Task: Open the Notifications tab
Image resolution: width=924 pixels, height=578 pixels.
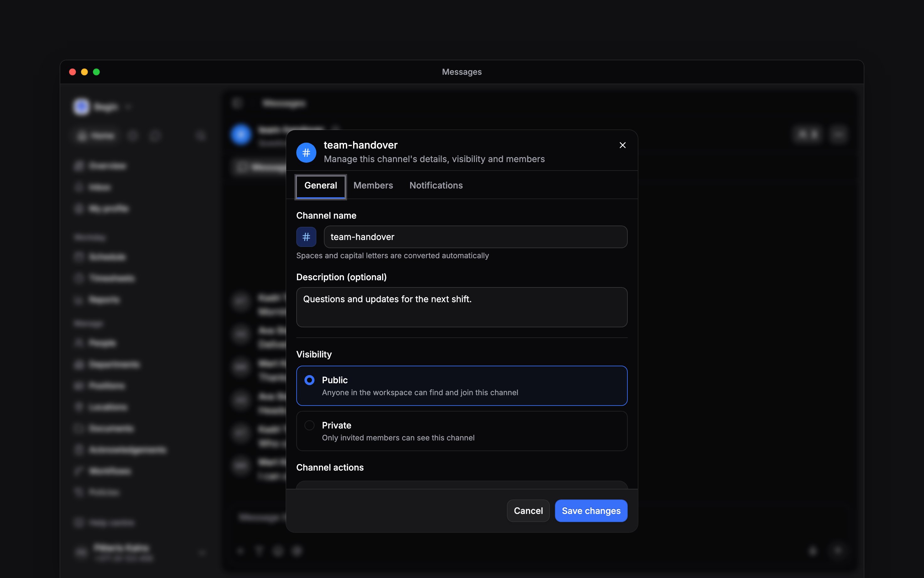Action: [436, 185]
